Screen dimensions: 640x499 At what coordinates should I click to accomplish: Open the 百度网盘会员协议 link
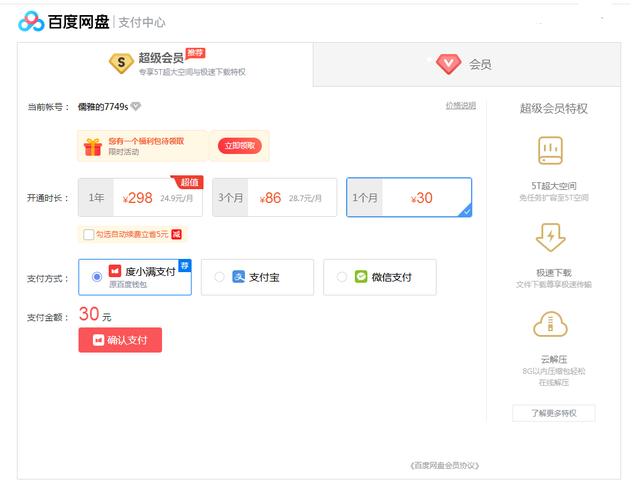coord(444,466)
